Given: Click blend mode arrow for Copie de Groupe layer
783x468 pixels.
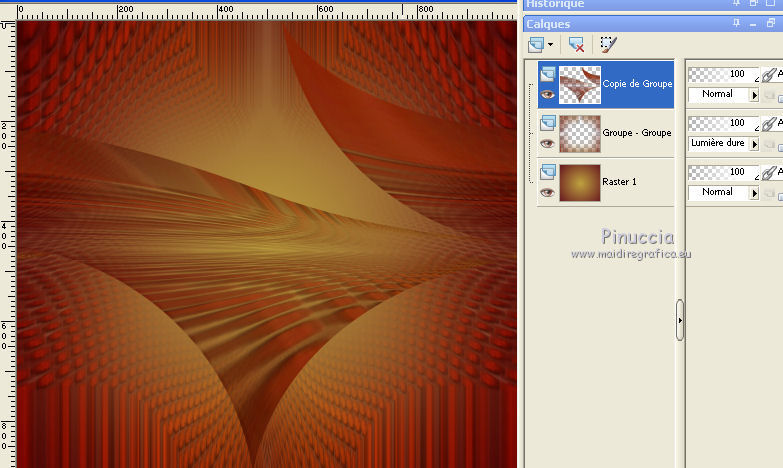Looking at the screenshot, I should pyautogui.click(x=755, y=94).
